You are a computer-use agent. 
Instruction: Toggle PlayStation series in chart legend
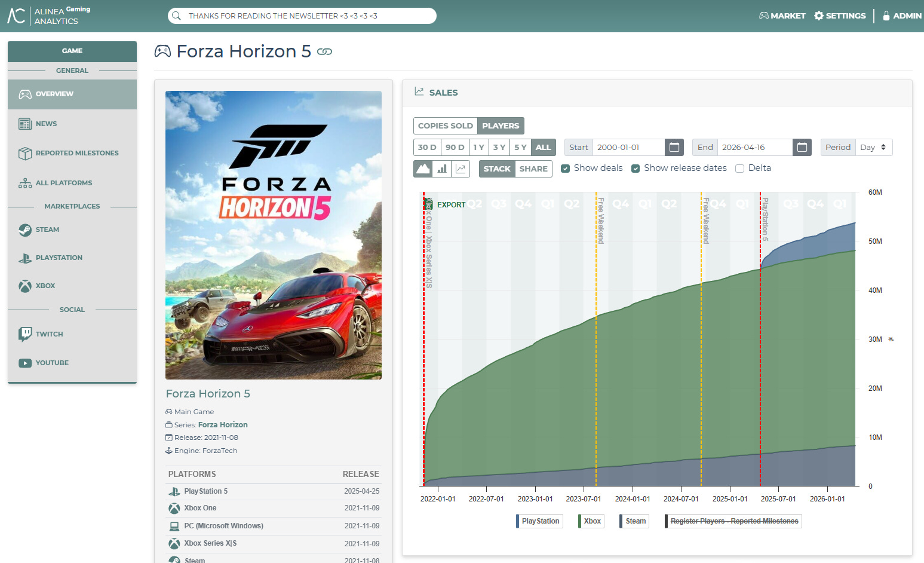[x=539, y=521]
